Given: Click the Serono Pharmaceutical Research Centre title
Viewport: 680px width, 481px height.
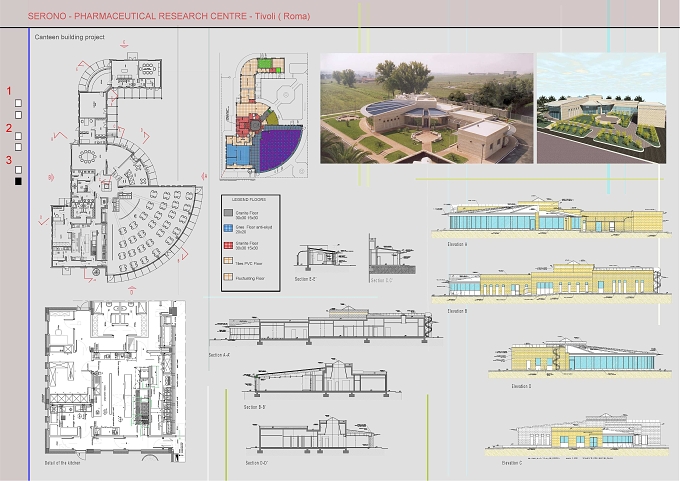Looking at the screenshot, I should [169, 16].
